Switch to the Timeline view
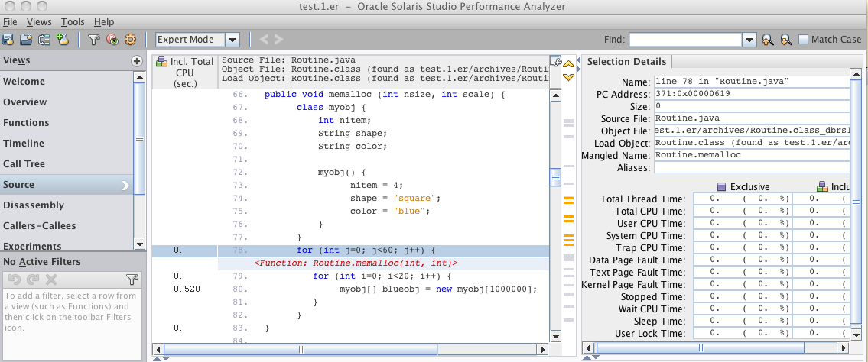Viewport: 868px width, 362px height. 67,143
